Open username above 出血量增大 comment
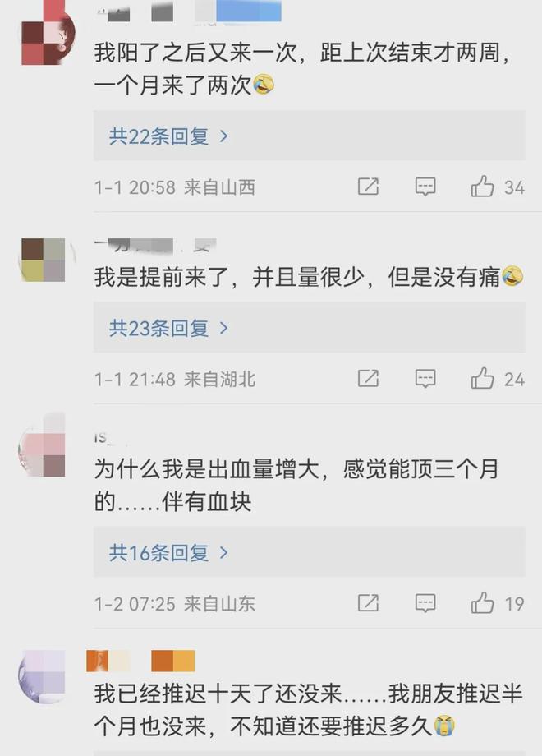The height and width of the screenshot is (756, 542). pyautogui.click(x=102, y=438)
